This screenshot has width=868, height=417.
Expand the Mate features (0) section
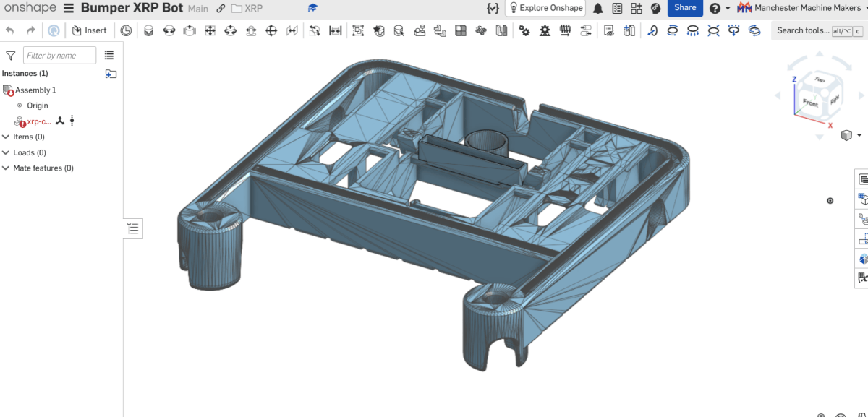tap(43, 168)
